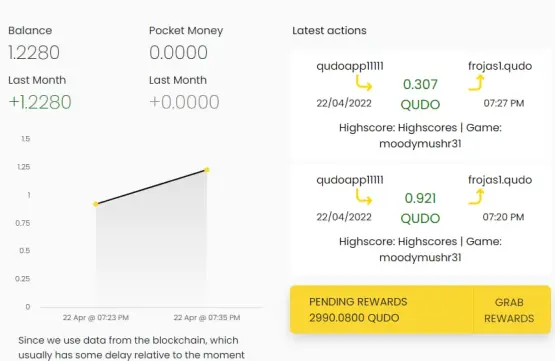The image size is (555, 361).
Task: Click the GRAB REWARDS button
Action: (509, 310)
